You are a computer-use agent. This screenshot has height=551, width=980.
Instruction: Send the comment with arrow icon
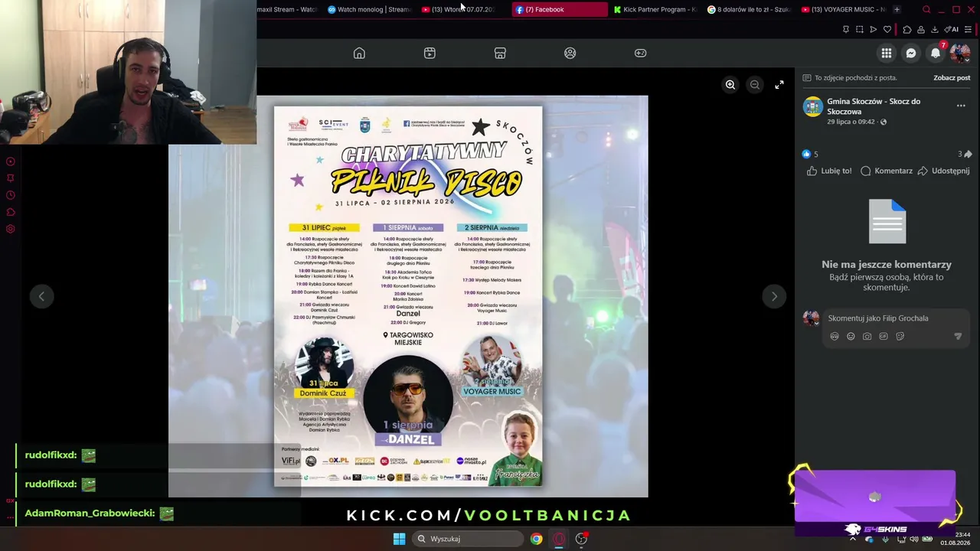tap(958, 336)
